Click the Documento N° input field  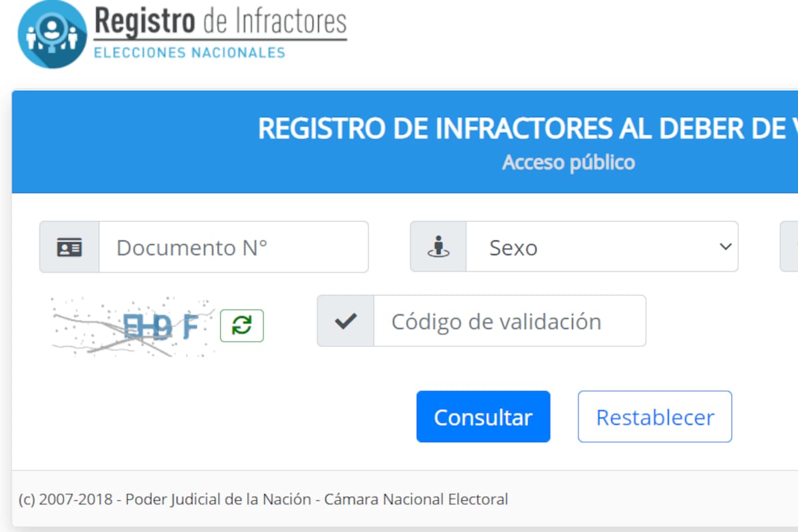(233, 247)
